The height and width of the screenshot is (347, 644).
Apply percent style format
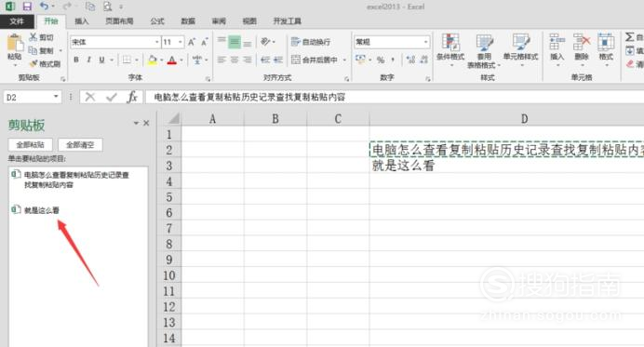coord(381,60)
